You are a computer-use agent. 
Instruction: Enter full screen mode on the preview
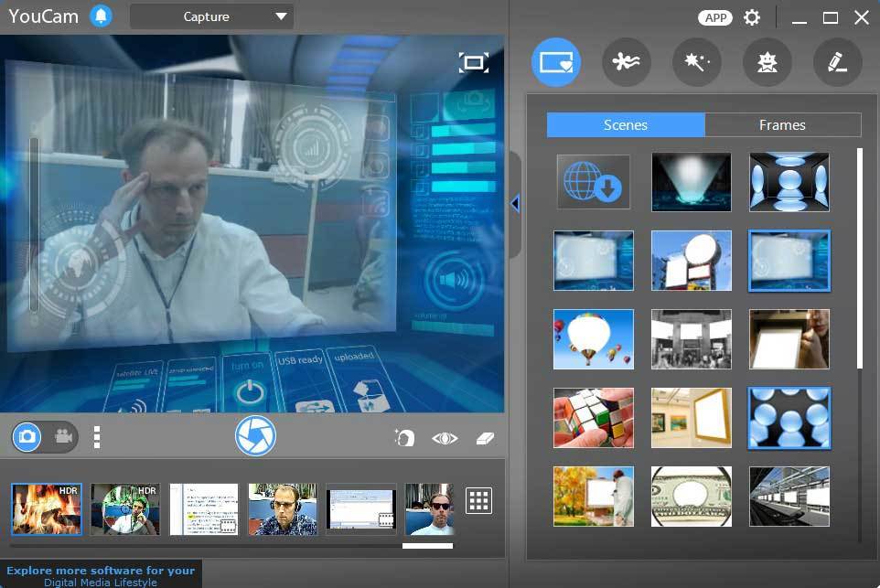(475, 62)
